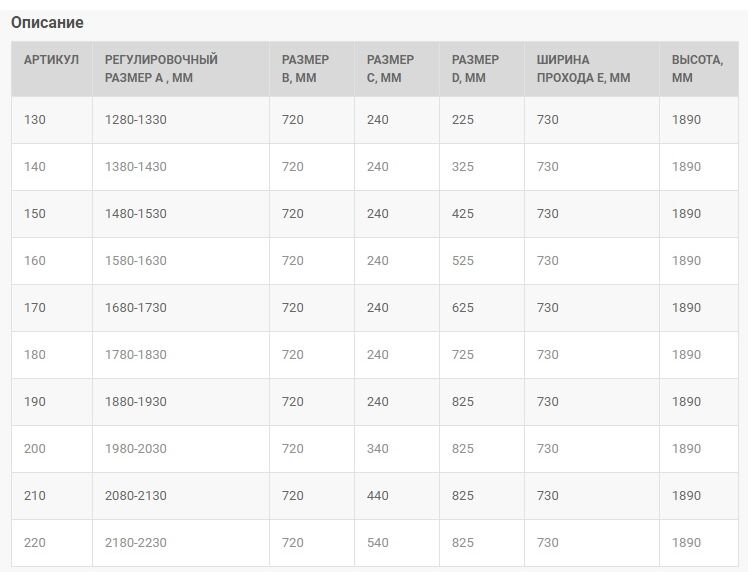
Task: Click the ВЫСОТА, ММ column header
Action: (x=699, y=69)
